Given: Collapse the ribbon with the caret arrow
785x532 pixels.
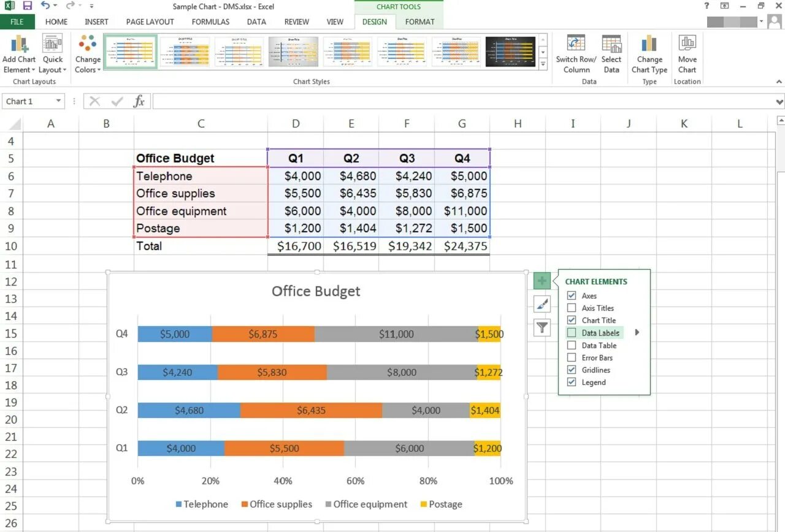Looking at the screenshot, I should coord(779,82).
